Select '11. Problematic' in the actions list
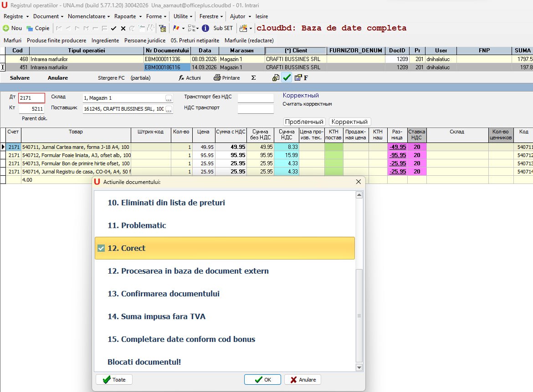 [225, 225]
